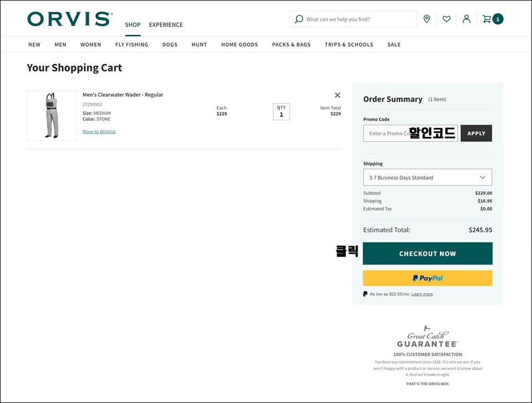Click the promo code input field

coord(410,133)
